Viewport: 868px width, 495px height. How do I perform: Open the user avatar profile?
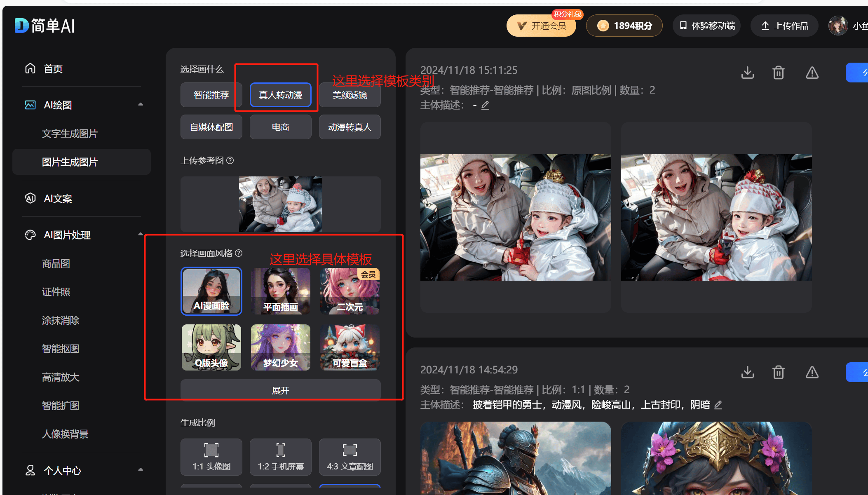[x=838, y=26]
